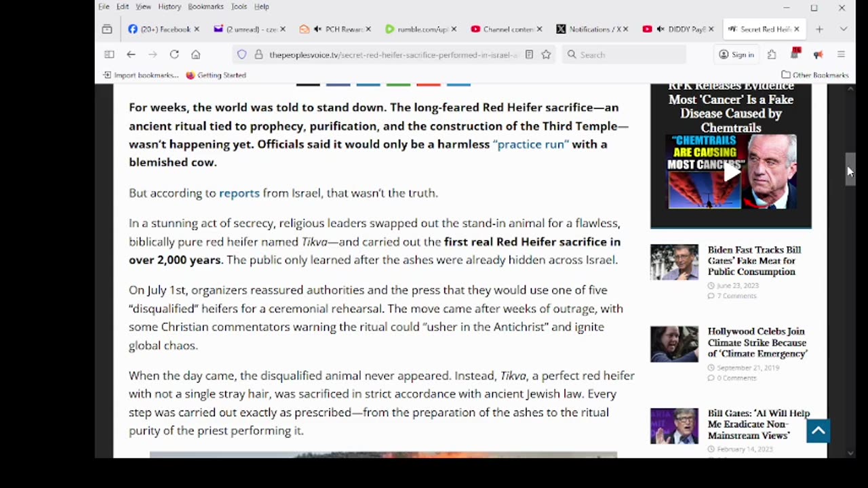Click the June 23, 2023 date
The width and height of the screenshot is (868, 488).
tap(736, 285)
